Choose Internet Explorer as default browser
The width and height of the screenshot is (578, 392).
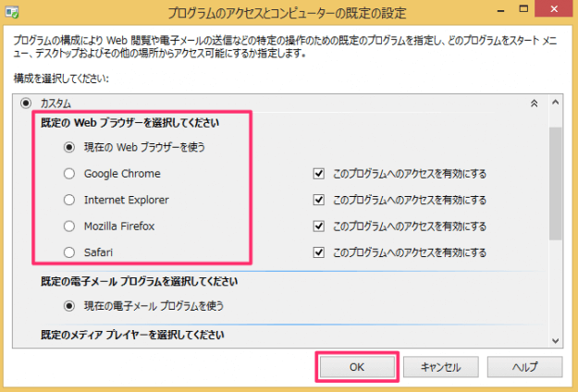[x=69, y=200]
